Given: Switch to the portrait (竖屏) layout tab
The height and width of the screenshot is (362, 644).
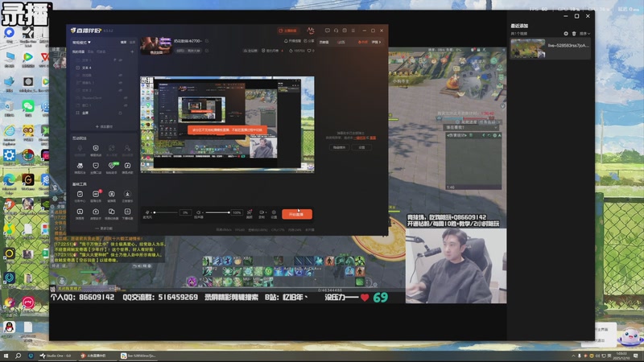Looking at the screenshot, I should (x=132, y=43).
